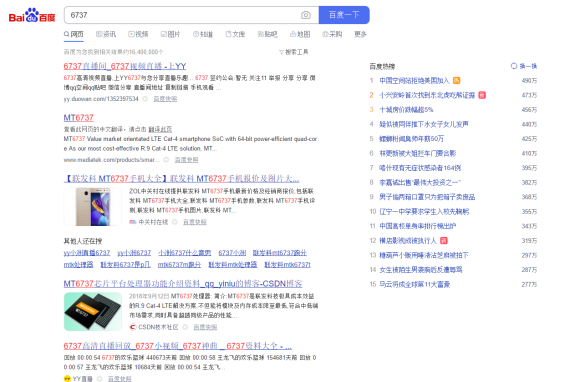The height and width of the screenshot is (382, 580).
Task: Open MT6737芯片平台 CSDN博客 result title
Action: pyautogui.click(x=183, y=284)
